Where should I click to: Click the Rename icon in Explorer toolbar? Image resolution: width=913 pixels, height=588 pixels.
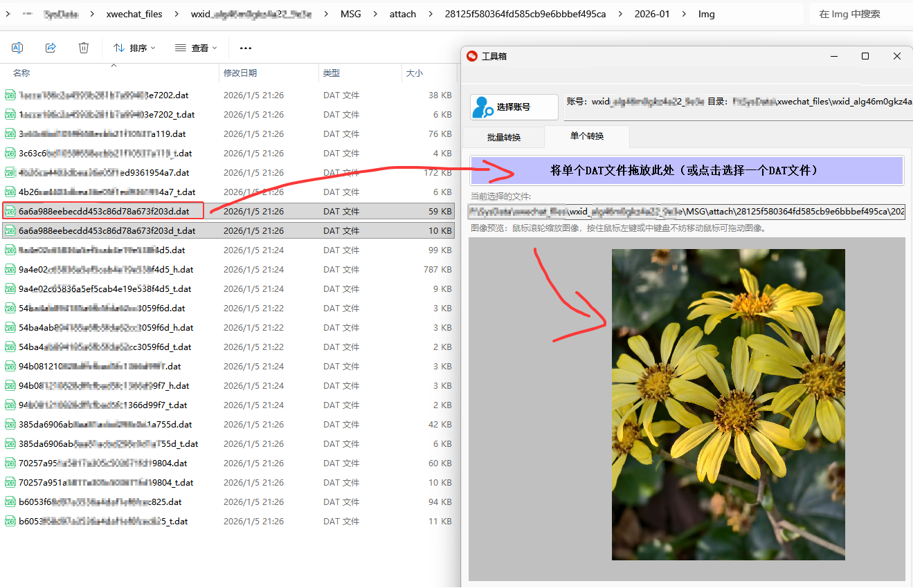pyautogui.click(x=17, y=48)
